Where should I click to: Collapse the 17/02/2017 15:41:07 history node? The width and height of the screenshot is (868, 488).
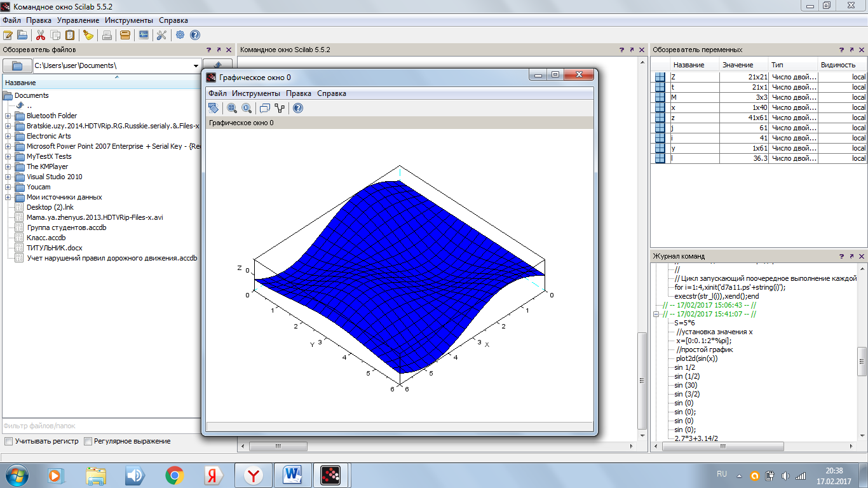657,314
